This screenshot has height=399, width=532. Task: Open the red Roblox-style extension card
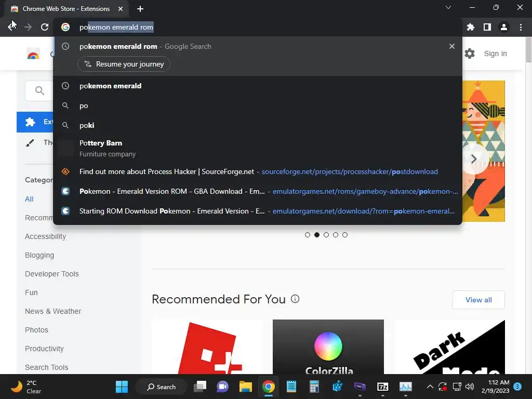point(207,347)
